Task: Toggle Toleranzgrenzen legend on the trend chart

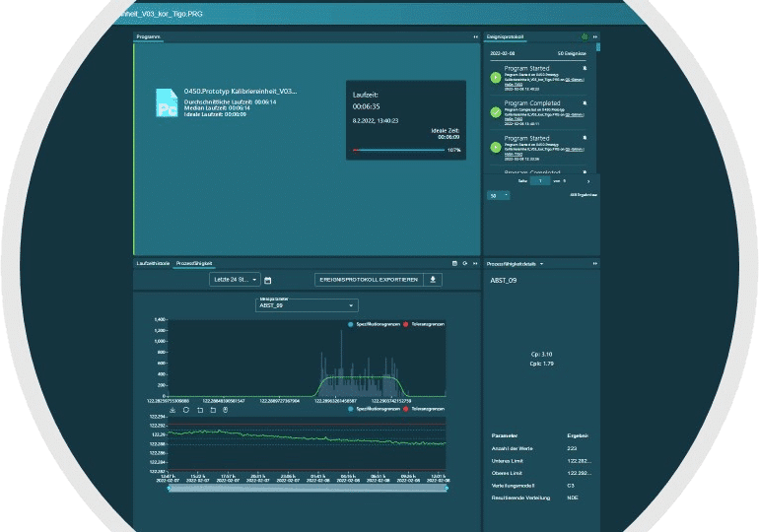Action: tap(424, 409)
